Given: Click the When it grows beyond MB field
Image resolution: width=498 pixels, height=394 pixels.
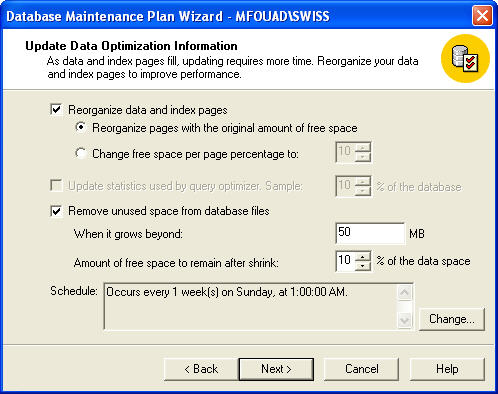Looking at the screenshot, I should coord(370,233).
